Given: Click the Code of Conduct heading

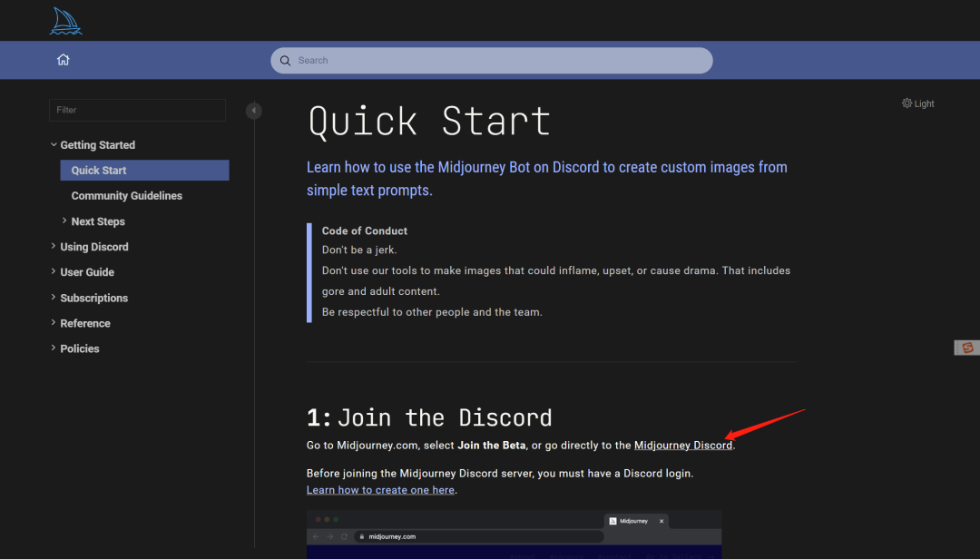Looking at the screenshot, I should [x=365, y=230].
